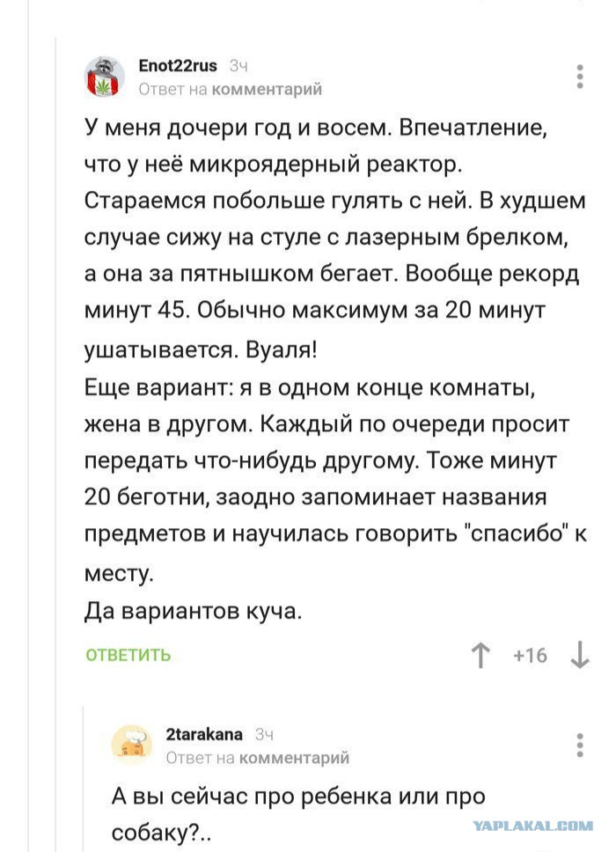616x852 pixels.
Task: Open Enot22rus raccoon avatar
Action: pyautogui.click(x=104, y=77)
